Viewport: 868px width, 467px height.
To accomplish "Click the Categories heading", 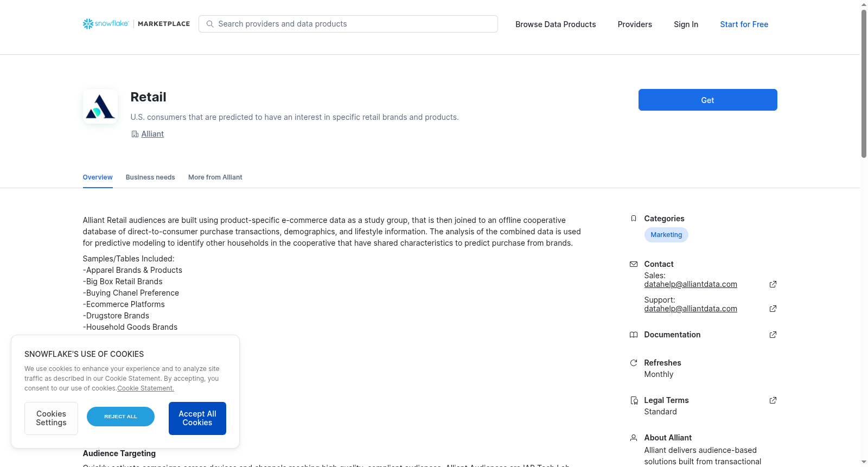I will coord(664,219).
